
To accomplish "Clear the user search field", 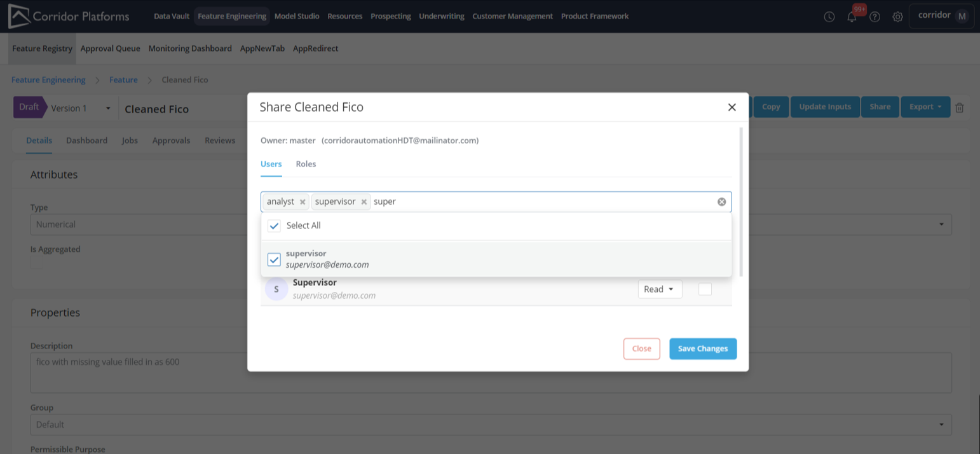I will pyautogui.click(x=721, y=202).
